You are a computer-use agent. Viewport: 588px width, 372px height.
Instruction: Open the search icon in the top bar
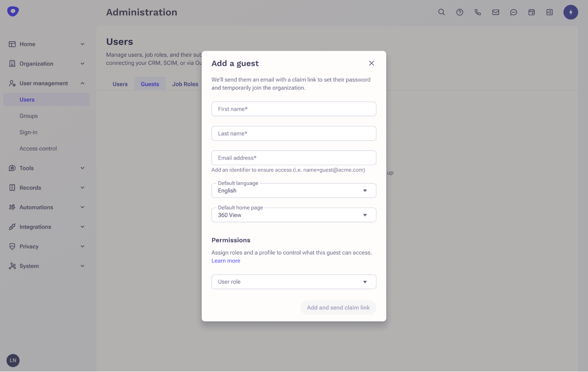pyautogui.click(x=441, y=12)
